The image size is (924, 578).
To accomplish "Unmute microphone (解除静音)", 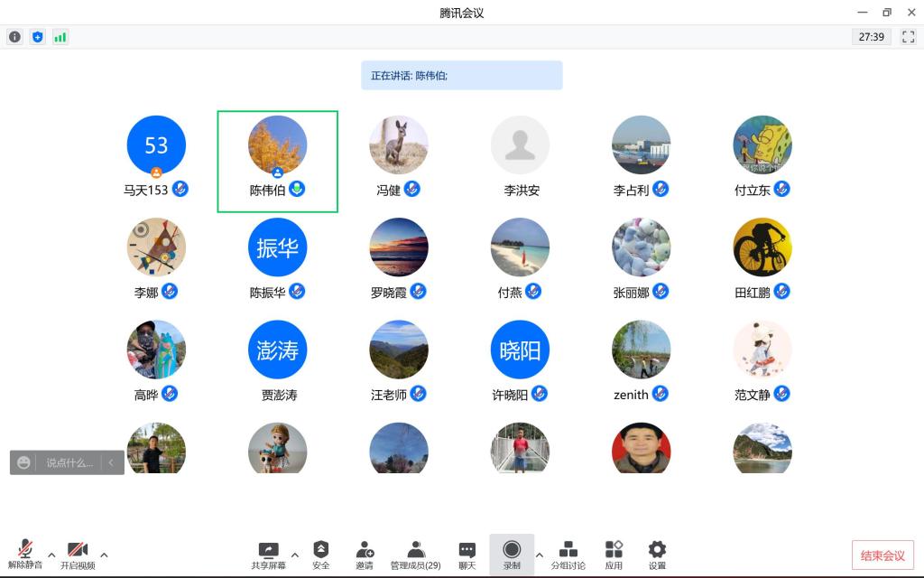I will point(25,555).
